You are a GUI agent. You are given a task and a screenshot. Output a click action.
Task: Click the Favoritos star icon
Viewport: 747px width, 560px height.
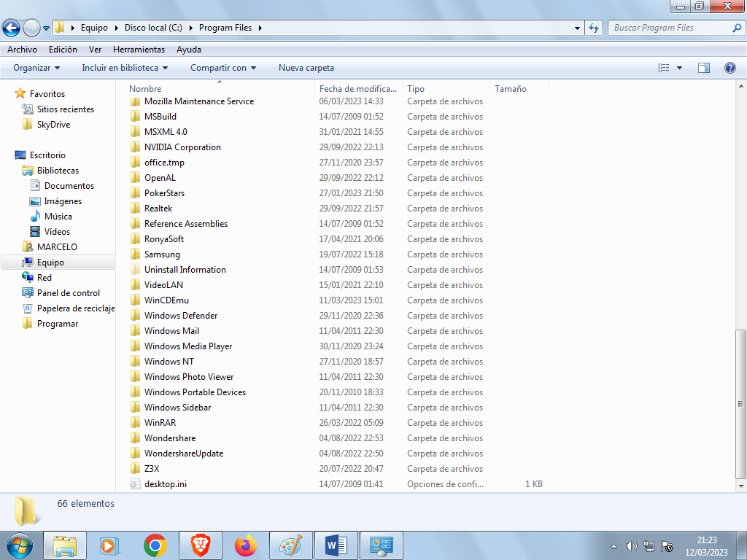tap(20, 93)
